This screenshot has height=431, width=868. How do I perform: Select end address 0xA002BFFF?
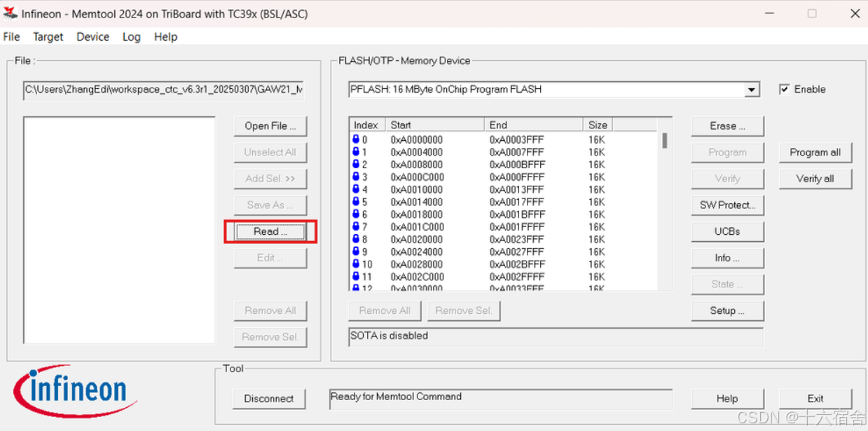pos(517,264)
